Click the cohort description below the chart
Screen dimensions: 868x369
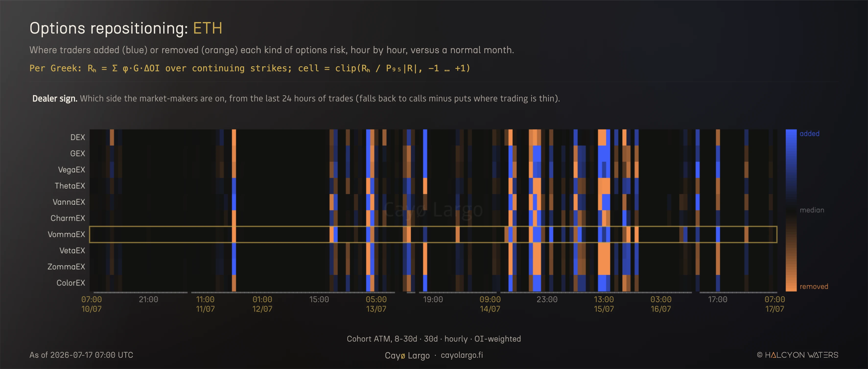(434, 339)
